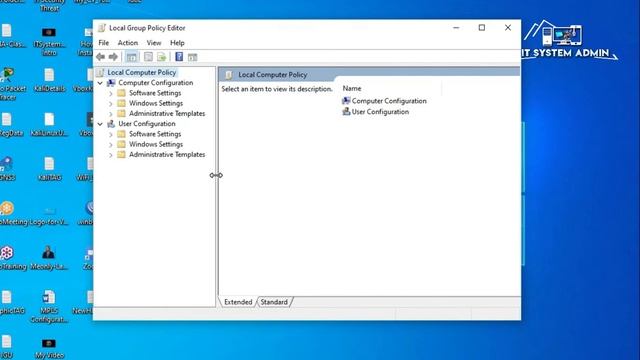Collapse the Computer Configuration tree node
Image resolution: width=640 pixels, height=360 pixels.
pyautogui.click(x=100, y=83)
